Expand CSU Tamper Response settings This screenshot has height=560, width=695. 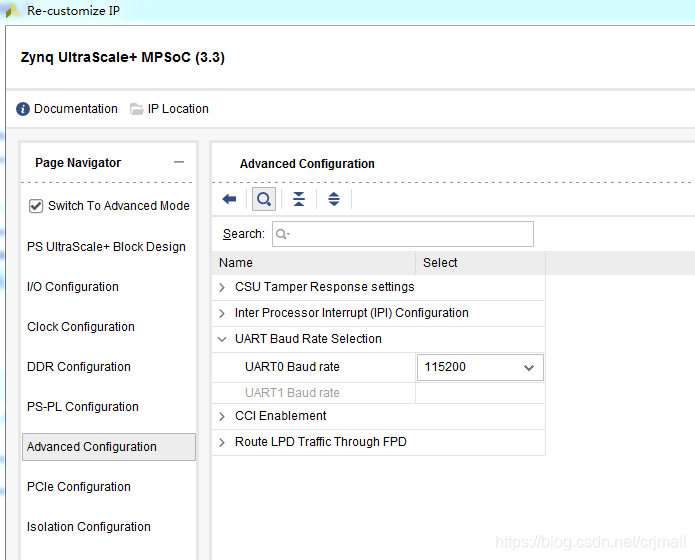[x=222, y=287]
